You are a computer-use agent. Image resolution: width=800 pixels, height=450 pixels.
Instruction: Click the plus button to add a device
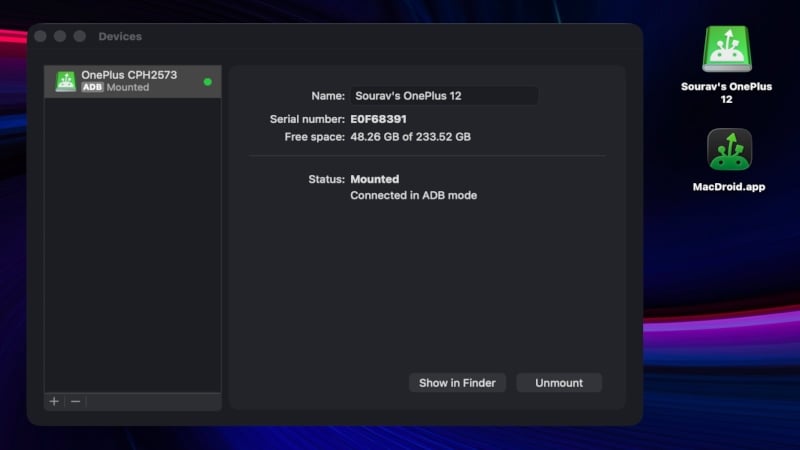pyautogui.click(x=54, y=402)
